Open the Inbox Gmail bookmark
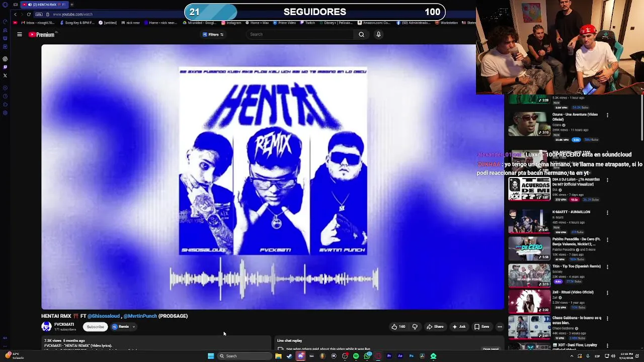The image size is (644, 362). [38, 23]
